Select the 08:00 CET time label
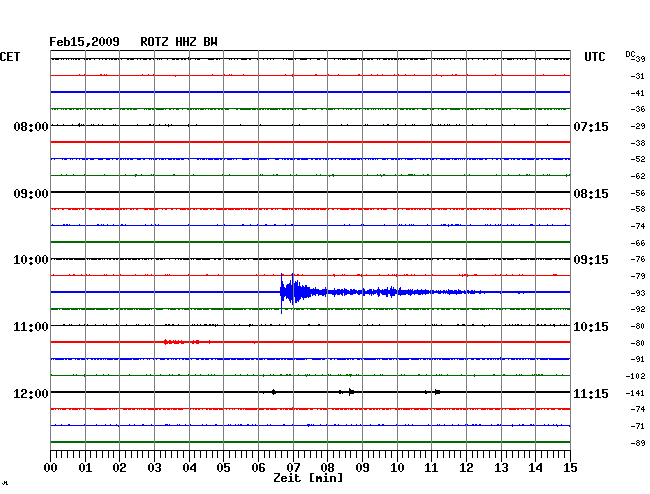The image size is (650, 494). tap(31, 126)
